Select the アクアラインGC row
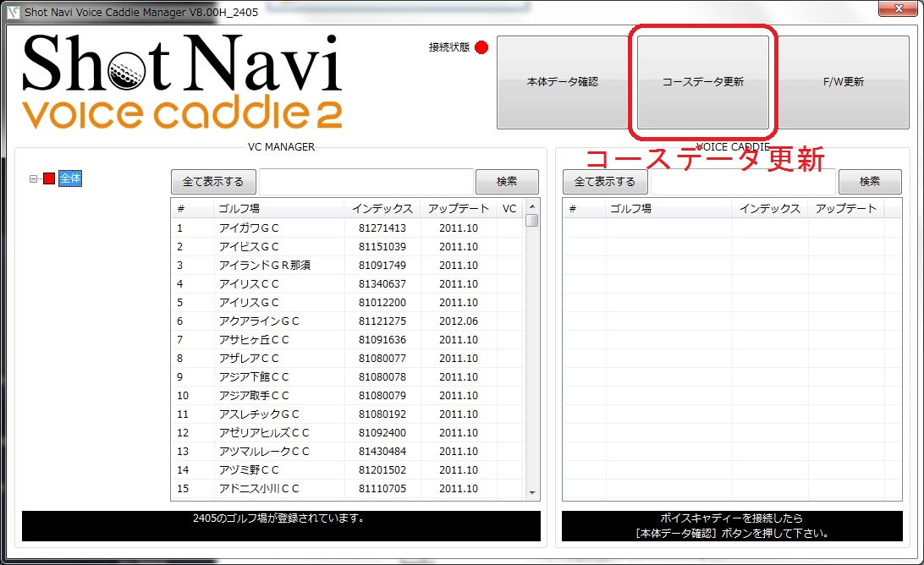This screenshot has height=565, width=924. tap(258, 321)
